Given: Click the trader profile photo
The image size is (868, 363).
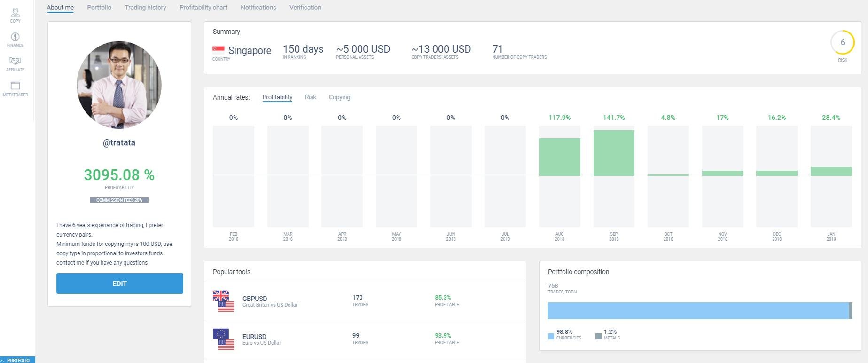Looking at the screenshot, I should point(119,85).
